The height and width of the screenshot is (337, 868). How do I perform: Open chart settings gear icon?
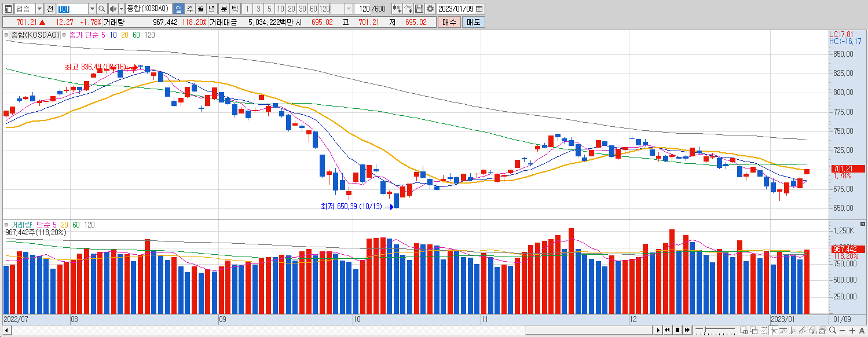pos(430,9)
